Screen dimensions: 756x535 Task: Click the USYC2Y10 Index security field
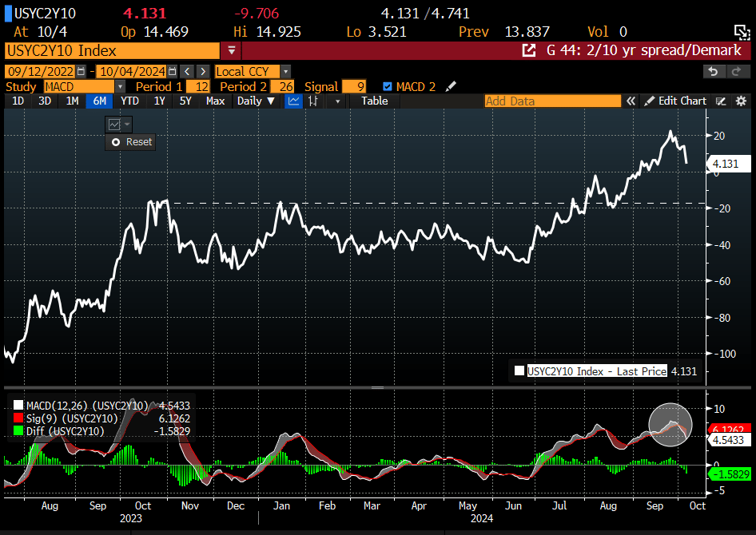point(112,50)
